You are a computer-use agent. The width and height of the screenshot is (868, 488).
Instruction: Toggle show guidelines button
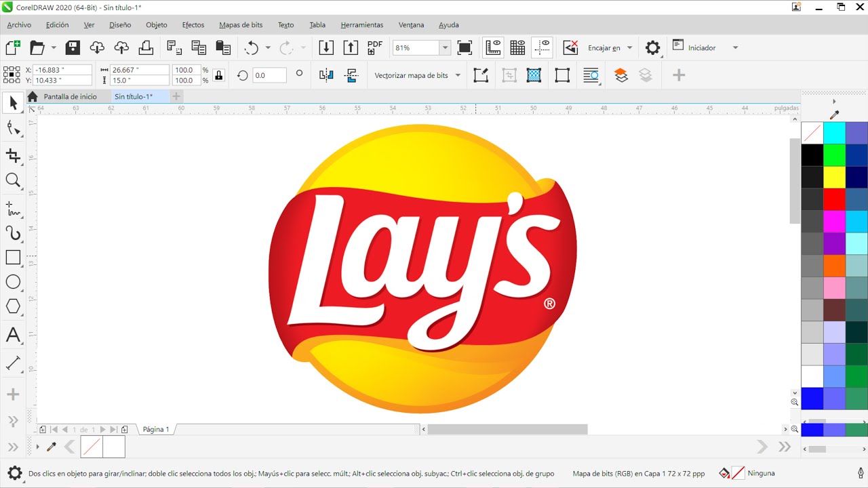point(542,47)
